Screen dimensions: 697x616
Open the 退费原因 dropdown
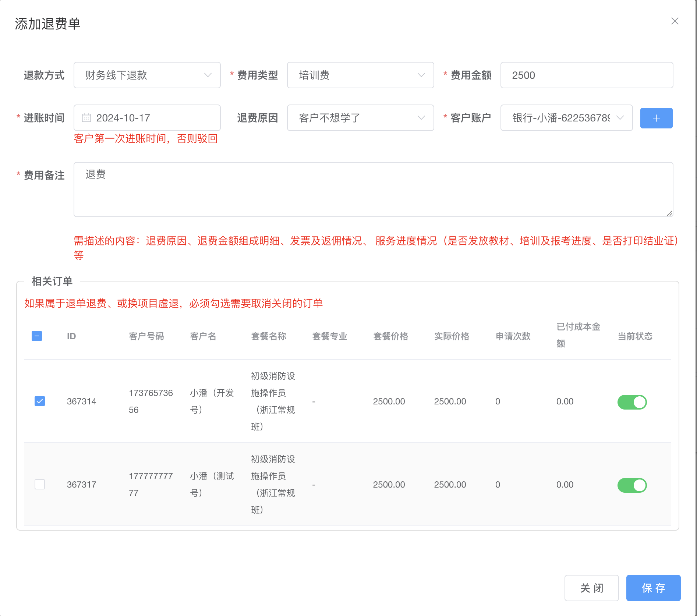coord(360,118)
